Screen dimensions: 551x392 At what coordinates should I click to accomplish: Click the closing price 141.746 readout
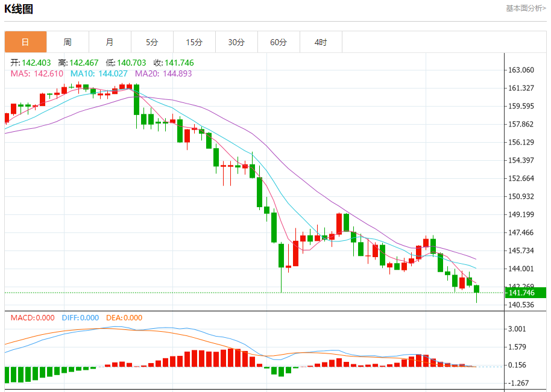coord(179,63)
